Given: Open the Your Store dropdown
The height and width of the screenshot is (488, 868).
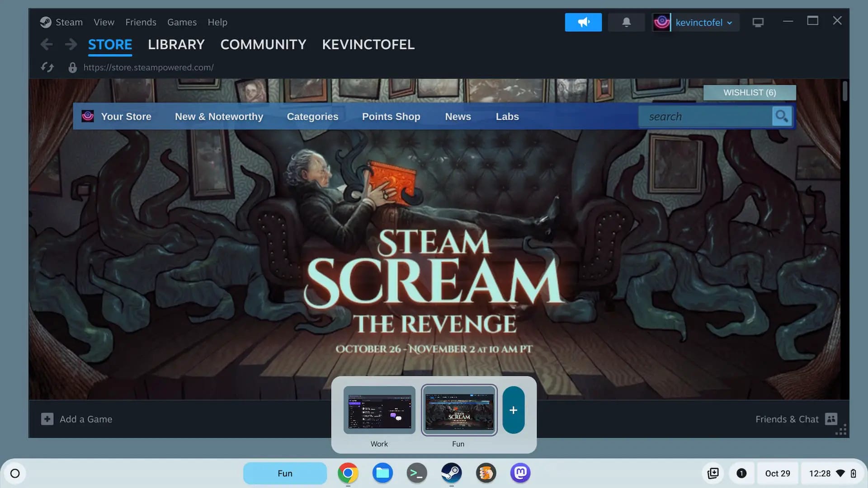Looking at the screenshot, I should click(x=126, y=117).
